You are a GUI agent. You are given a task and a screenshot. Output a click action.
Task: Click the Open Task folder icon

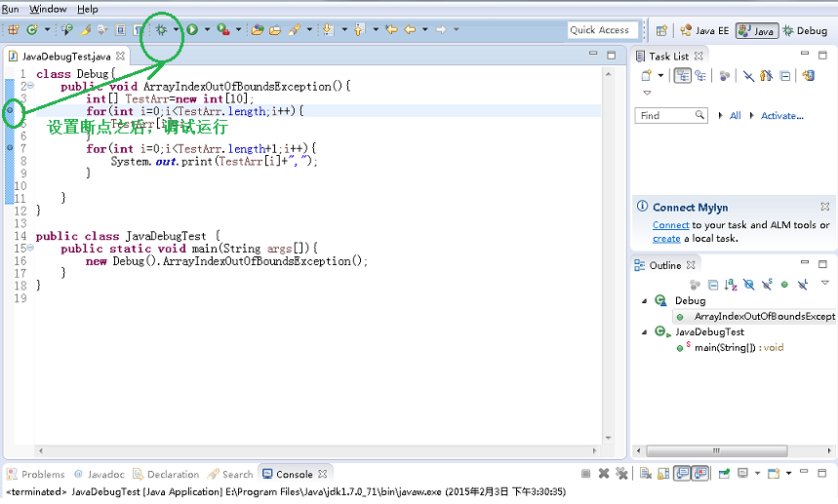tap(275, 30)
